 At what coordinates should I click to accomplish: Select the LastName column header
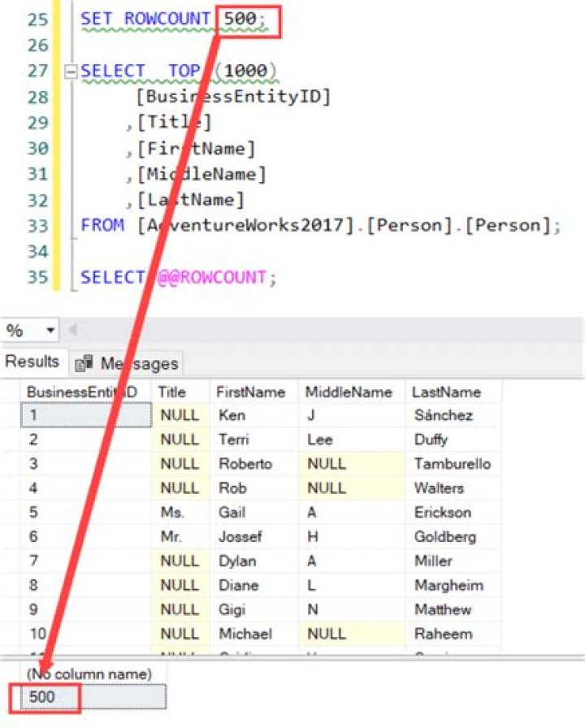pyautogui.click(x=453, y=392)
